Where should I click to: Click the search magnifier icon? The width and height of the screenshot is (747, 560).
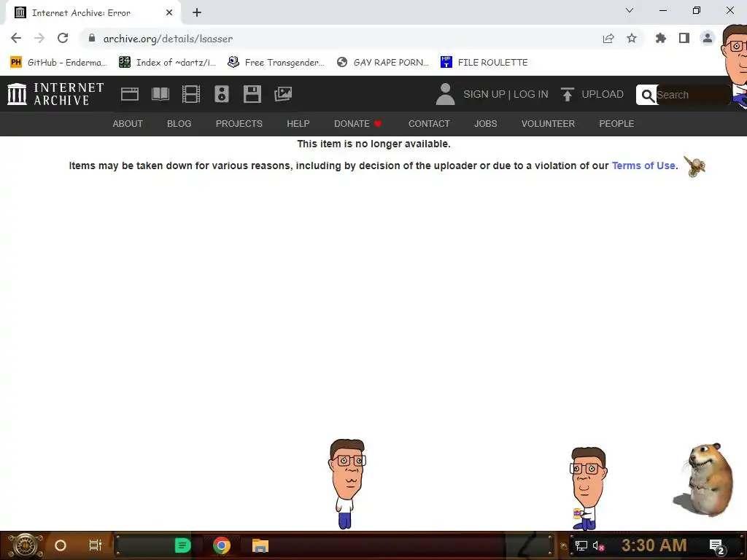647,96
